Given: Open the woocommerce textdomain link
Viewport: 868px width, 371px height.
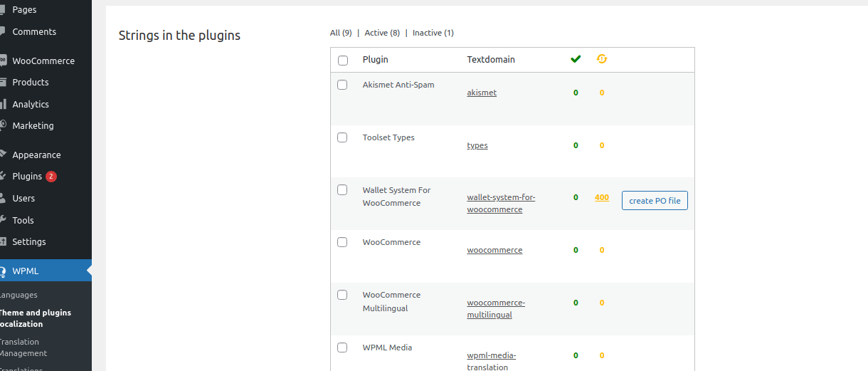Looking at the screenshot, I should tap(494, 250).
